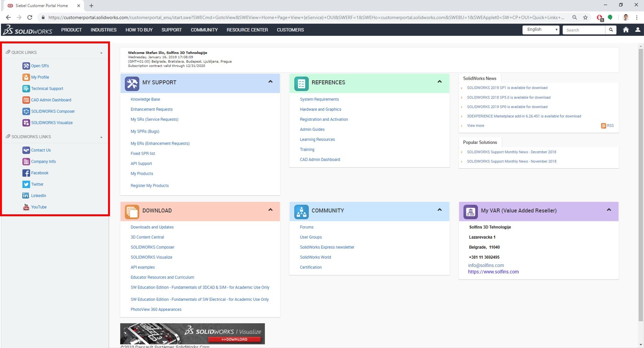Viewport: 644px width, 348px height.
Task: Visit the solfins.com website link
Action: tap(493, 272)
